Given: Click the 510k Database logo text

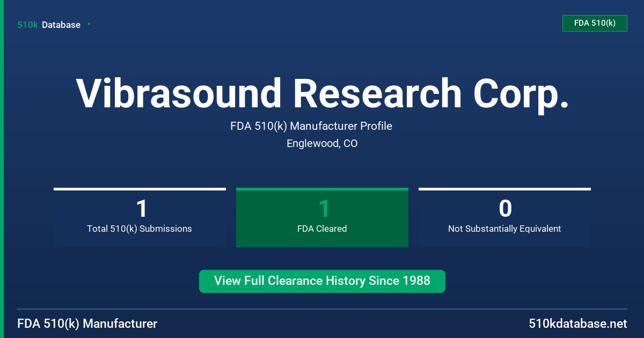Looking at the screenshot, I should point(49,25).
